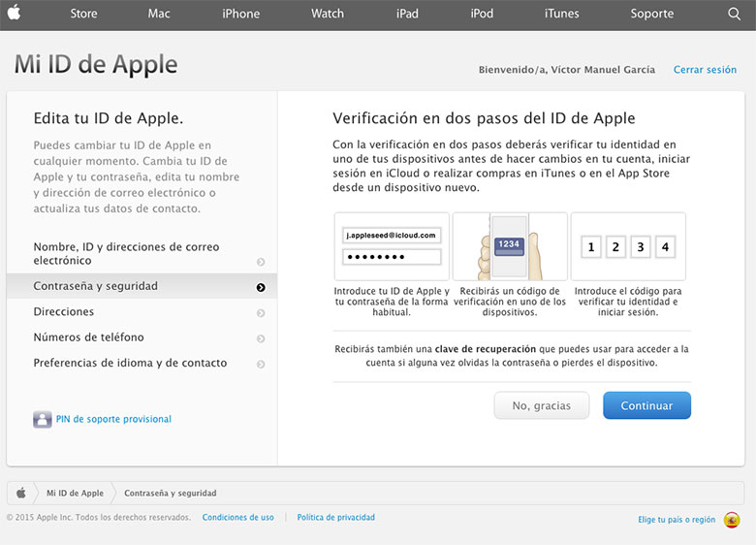The image size is (756, 545).
Task: Click the provisional support PIN person icon
Action: coord(43,419)
